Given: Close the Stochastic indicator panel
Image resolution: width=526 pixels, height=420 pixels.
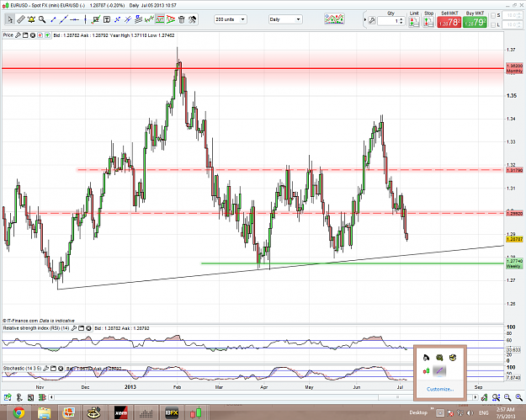Looking at the screenshot, I should (x=61, y=369).
